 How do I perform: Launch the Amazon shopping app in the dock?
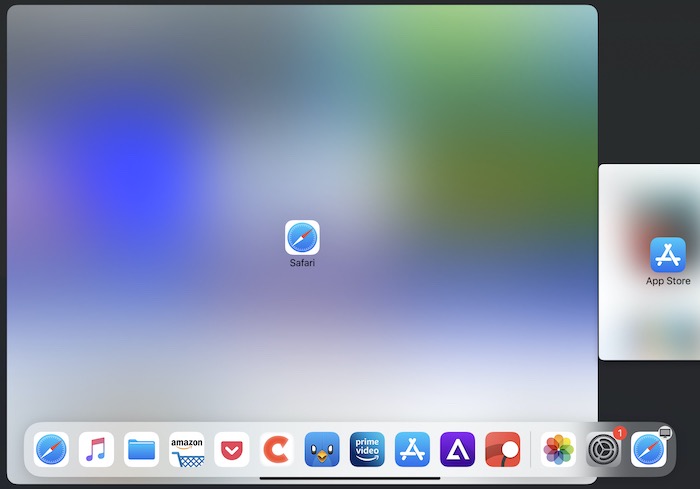click(x=187, y=449)
